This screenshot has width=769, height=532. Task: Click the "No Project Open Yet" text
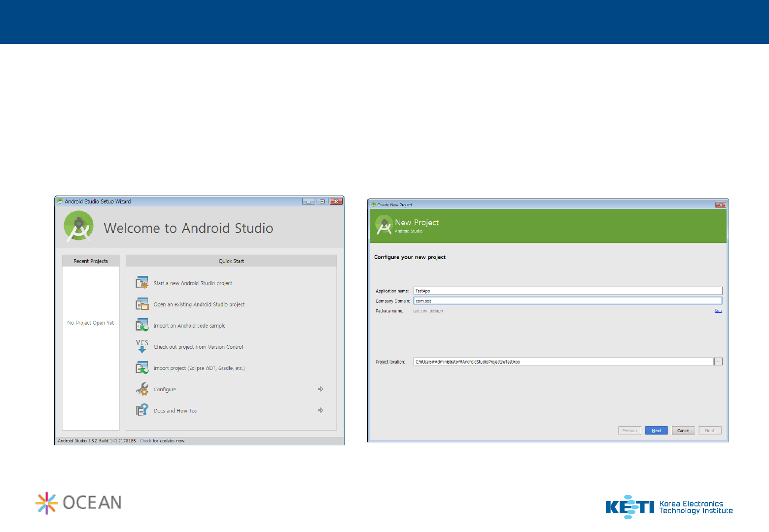(x=91, y=323)
